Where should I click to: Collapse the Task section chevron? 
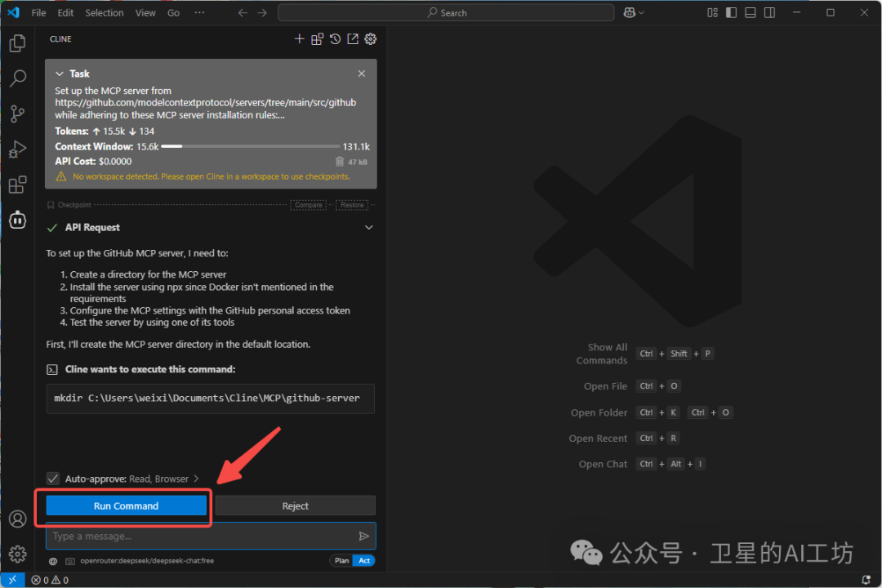(59, 73)
